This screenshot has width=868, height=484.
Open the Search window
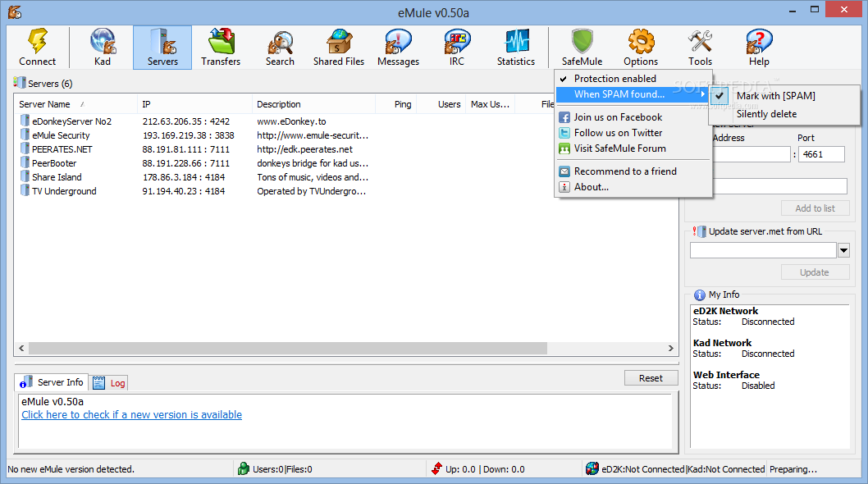tap(280, 47)
